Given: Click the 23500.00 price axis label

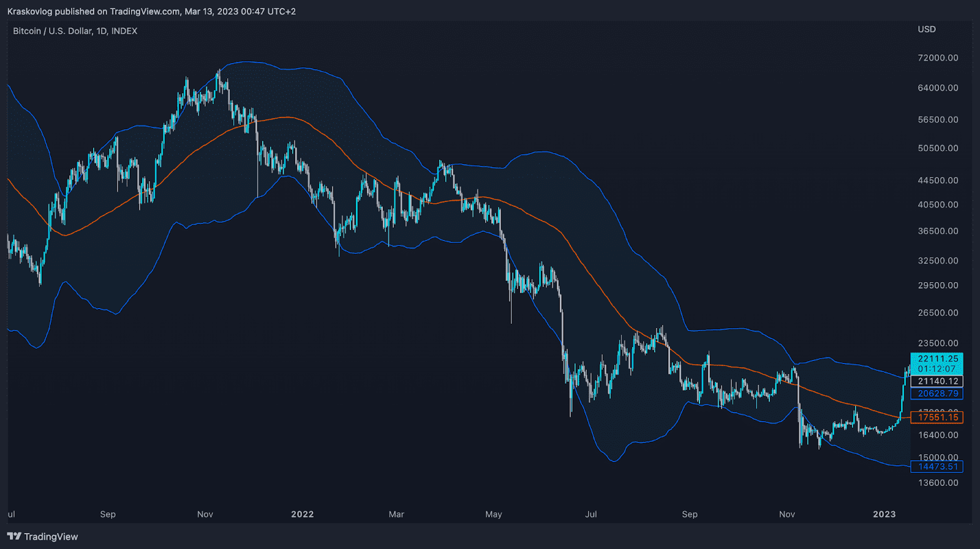Looking at the screenshot, I should click(x=938, y=343).
